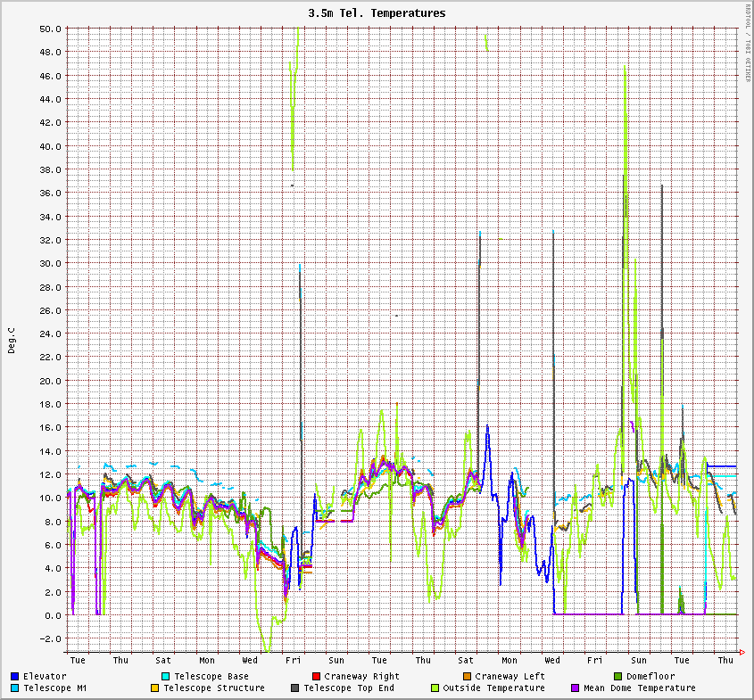Click the blue Elevator legend swatch
Screen dimensions: 754x700
pos(15,677)
